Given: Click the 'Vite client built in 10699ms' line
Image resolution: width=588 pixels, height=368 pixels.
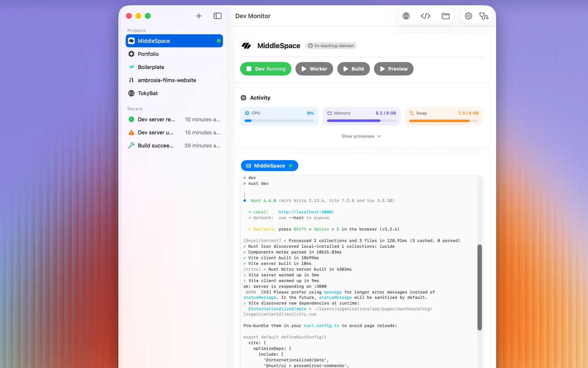Looking at the screenshot, I should pos(281,258).
